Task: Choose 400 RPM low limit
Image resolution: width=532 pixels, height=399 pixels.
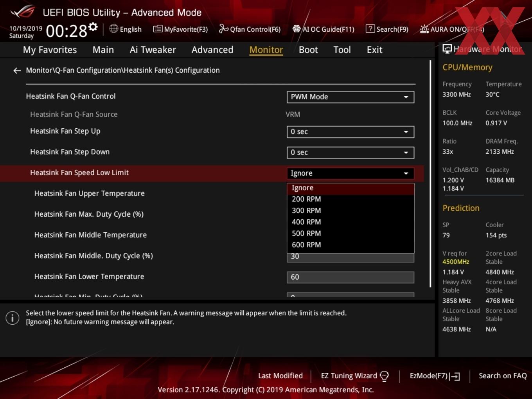Action: pos(350,222)
